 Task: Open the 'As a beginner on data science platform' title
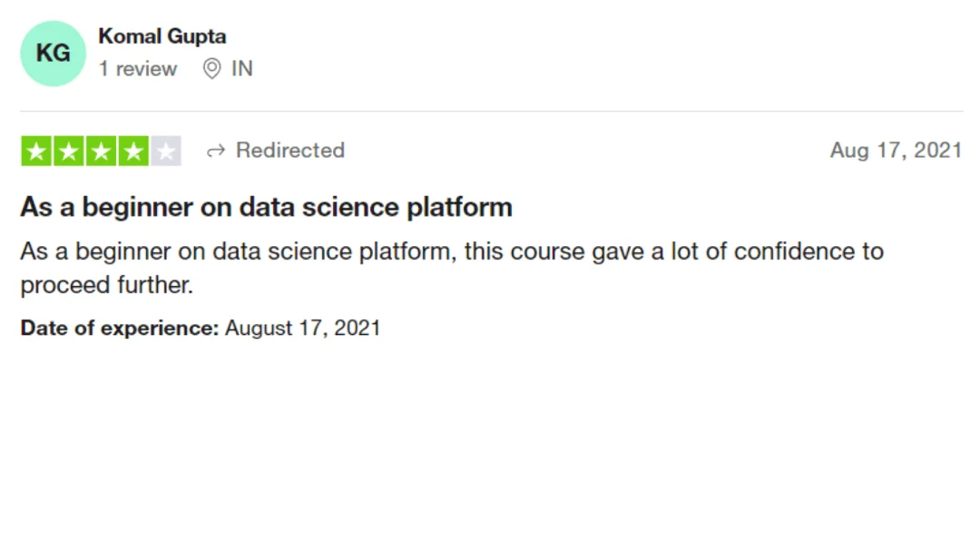[x=266, y=207]
